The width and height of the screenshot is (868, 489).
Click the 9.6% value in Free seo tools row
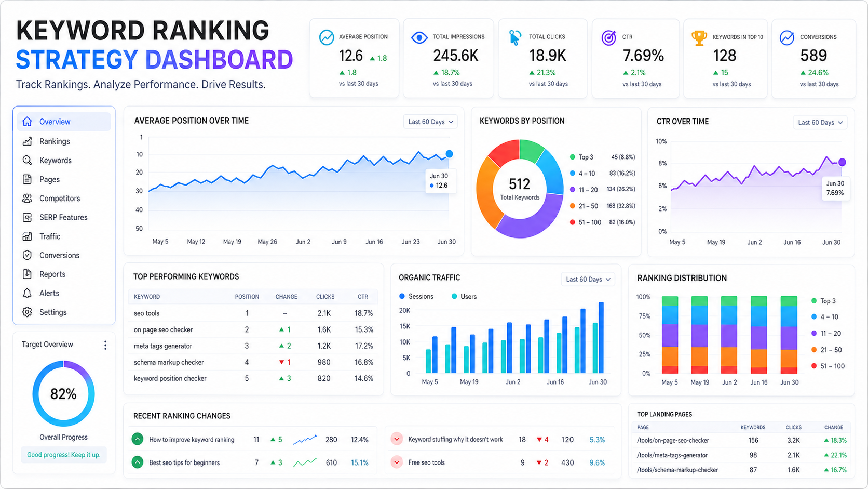[x=597, y=462]
